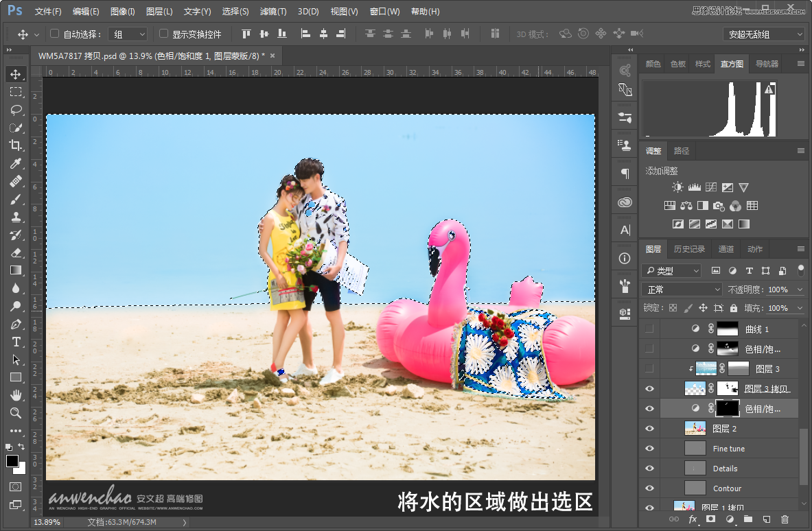Screen dimensions: 812x531
Task: Select the 图层 2 layer thumbnail
Action: click(695, 429)
